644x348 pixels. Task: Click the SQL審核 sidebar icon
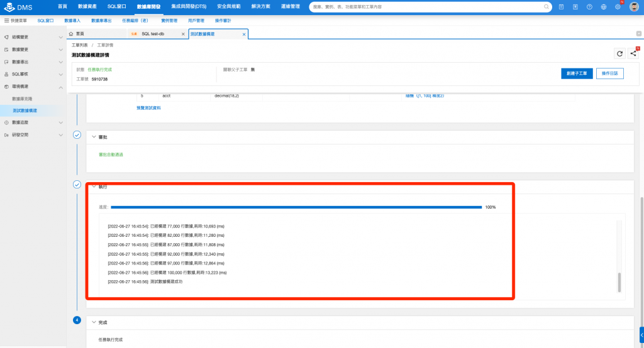[6, 74]
